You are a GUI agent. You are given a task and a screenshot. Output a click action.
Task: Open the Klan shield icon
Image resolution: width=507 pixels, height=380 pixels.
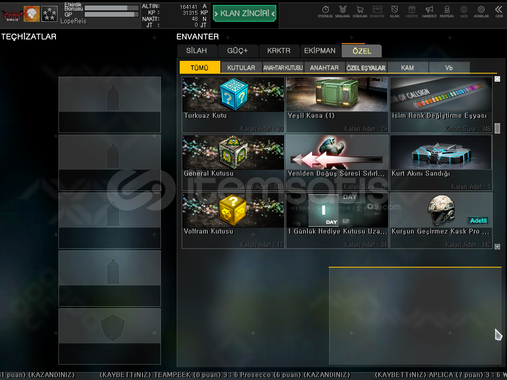(394, 11)
